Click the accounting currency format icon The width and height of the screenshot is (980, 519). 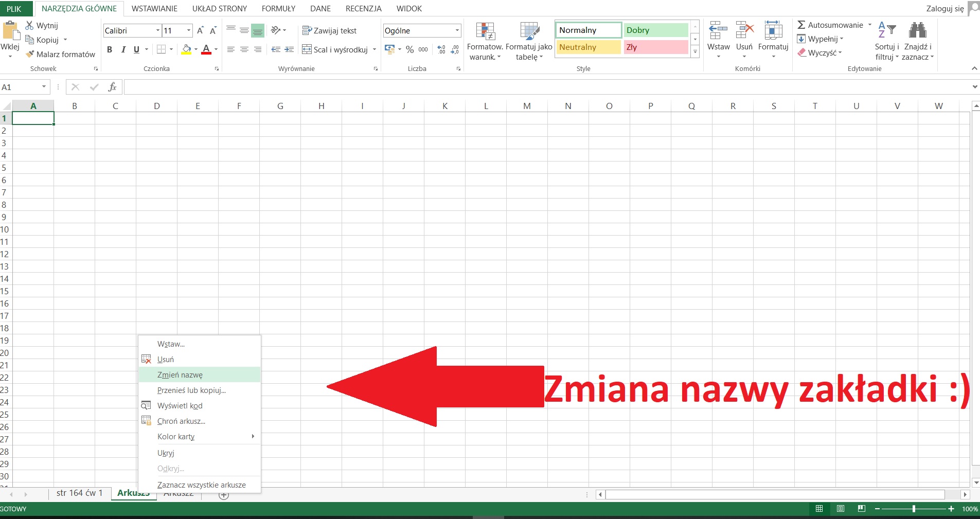pos(390,49)
